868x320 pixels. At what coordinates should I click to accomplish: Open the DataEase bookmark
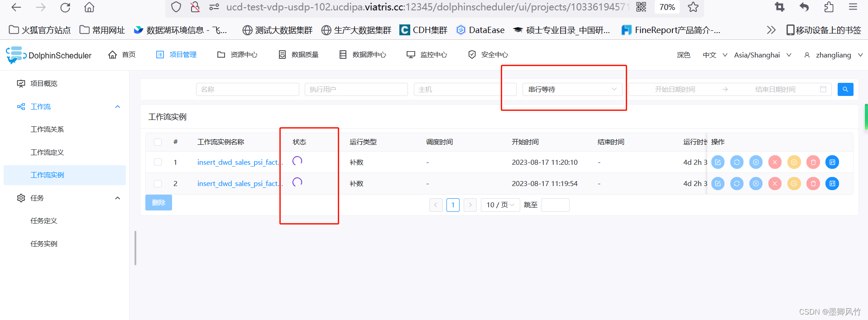pos(480,30)
